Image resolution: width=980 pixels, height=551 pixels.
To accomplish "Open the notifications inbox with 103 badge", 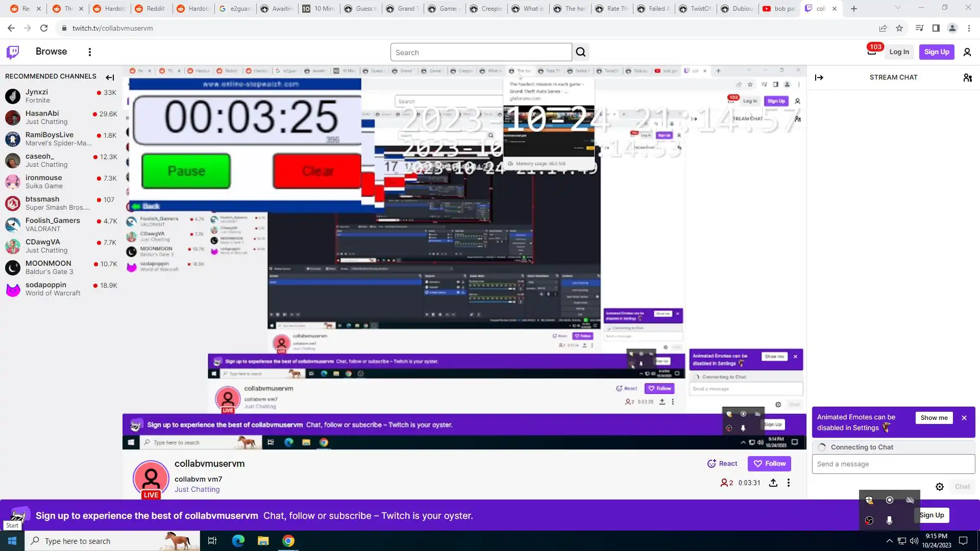I will 872,52.
